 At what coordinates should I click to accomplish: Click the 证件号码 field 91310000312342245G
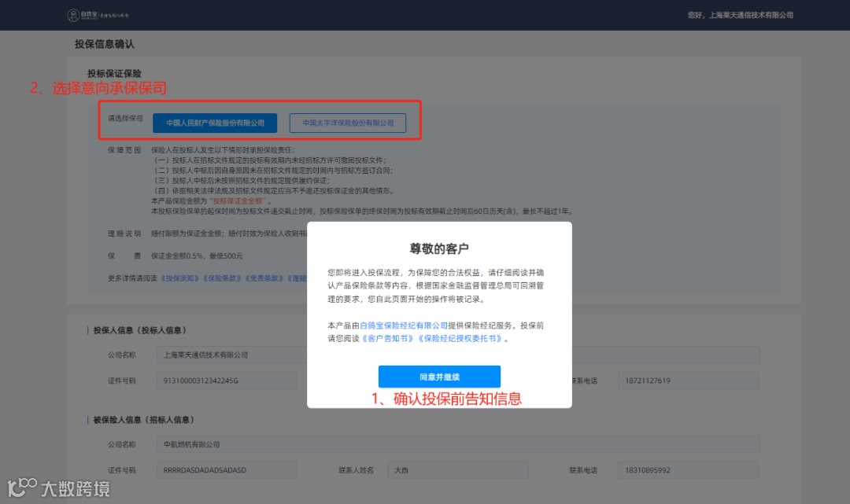tap(227, 381)
